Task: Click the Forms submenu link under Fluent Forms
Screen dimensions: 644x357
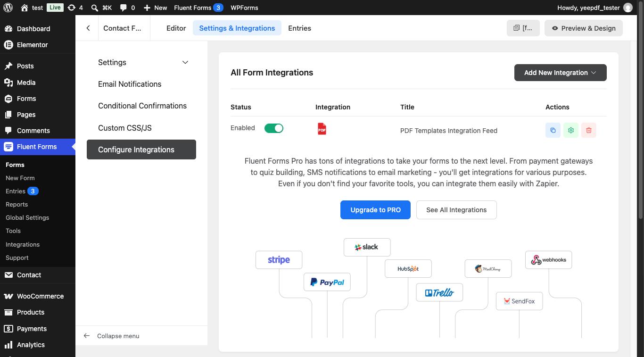Action: click(15, 165)
